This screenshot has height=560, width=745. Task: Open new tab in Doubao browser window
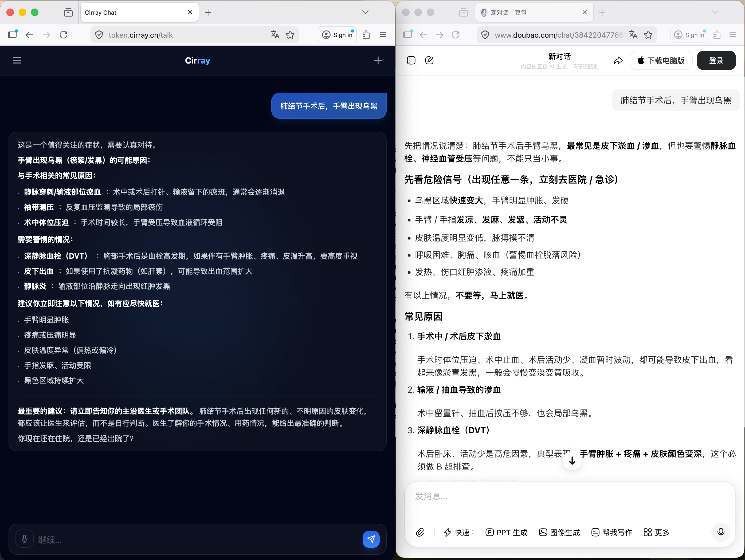click(602, 13)
